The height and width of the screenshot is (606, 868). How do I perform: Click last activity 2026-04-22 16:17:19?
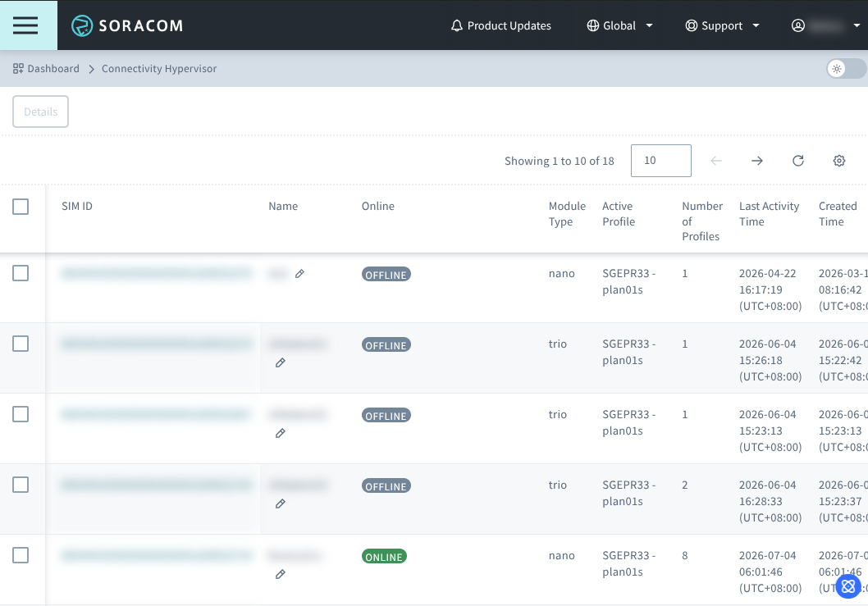pyautogui.click(x=770, y=289)
